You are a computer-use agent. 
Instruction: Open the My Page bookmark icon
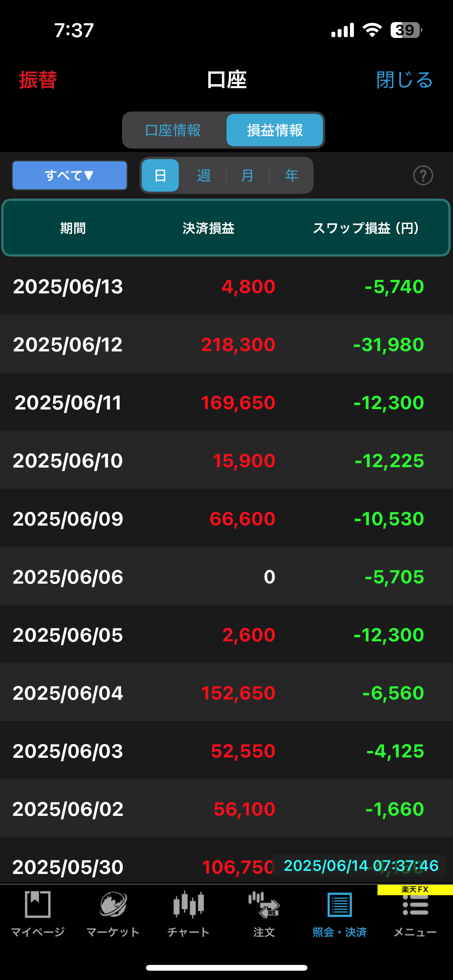38,905
